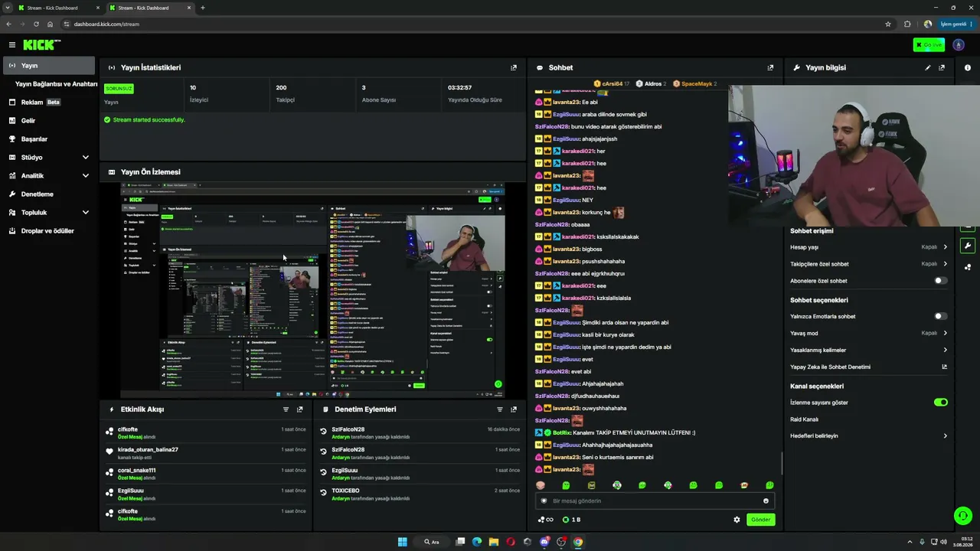Pop out the Denetim Eylemleri panel
Screen dimensions: 980x551
514,409
